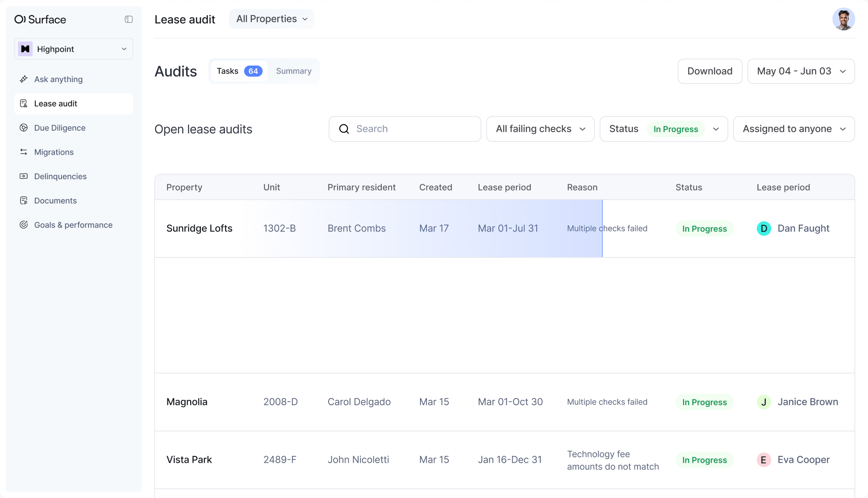Toggle the In Progress status filter
Screen dimensions: 868x498
(x=676, y=129)
